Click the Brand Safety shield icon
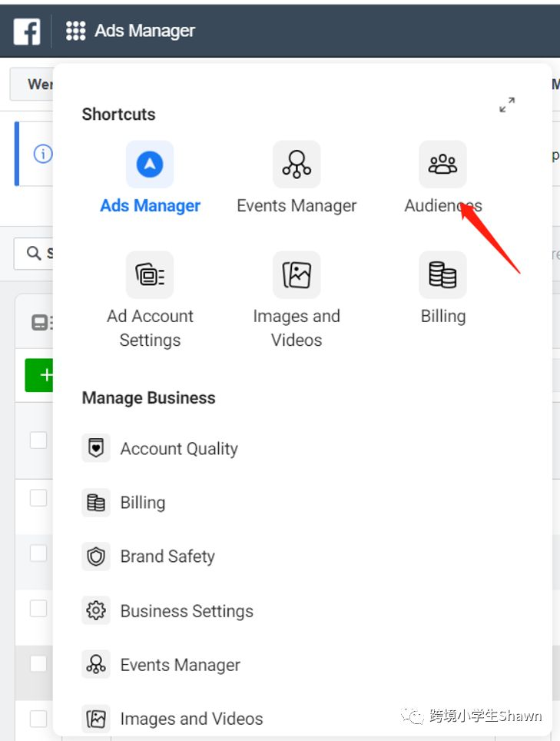The image size is (560, 741). point(96,557)
